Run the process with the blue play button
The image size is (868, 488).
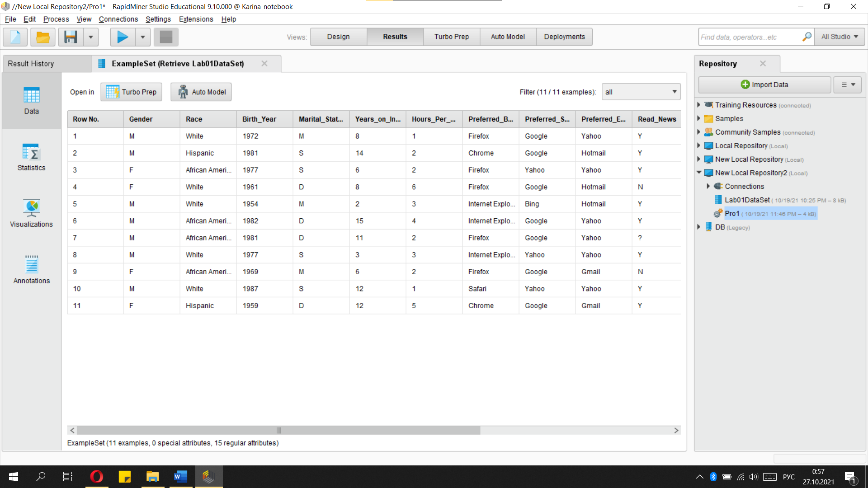[123, 37]
